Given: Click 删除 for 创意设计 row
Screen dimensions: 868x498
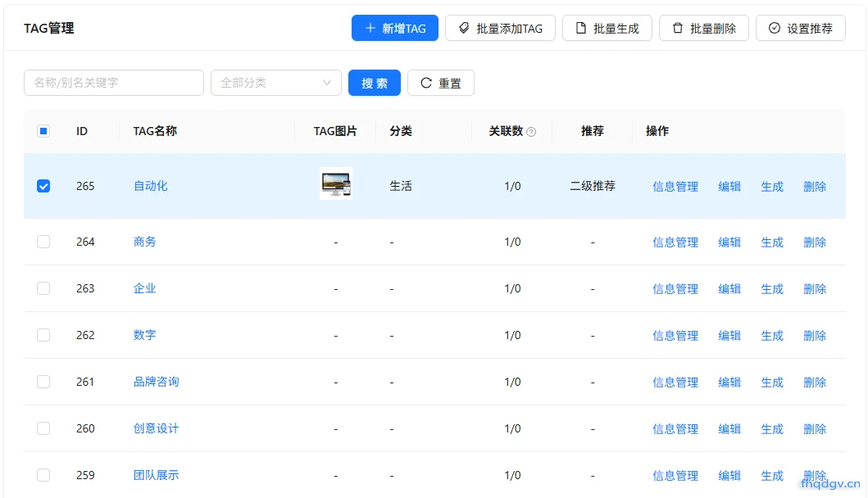Looking at the screenshot, I should (815, 429).
